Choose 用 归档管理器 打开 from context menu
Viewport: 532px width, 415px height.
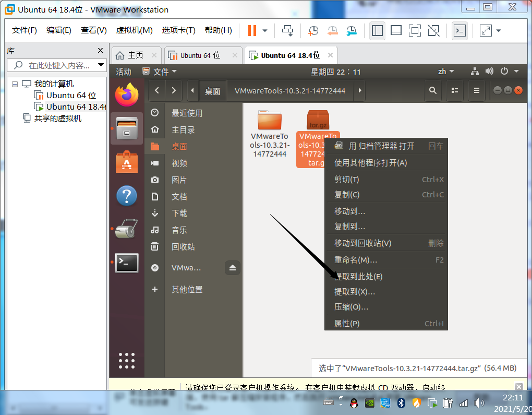(x=386, y=146)
